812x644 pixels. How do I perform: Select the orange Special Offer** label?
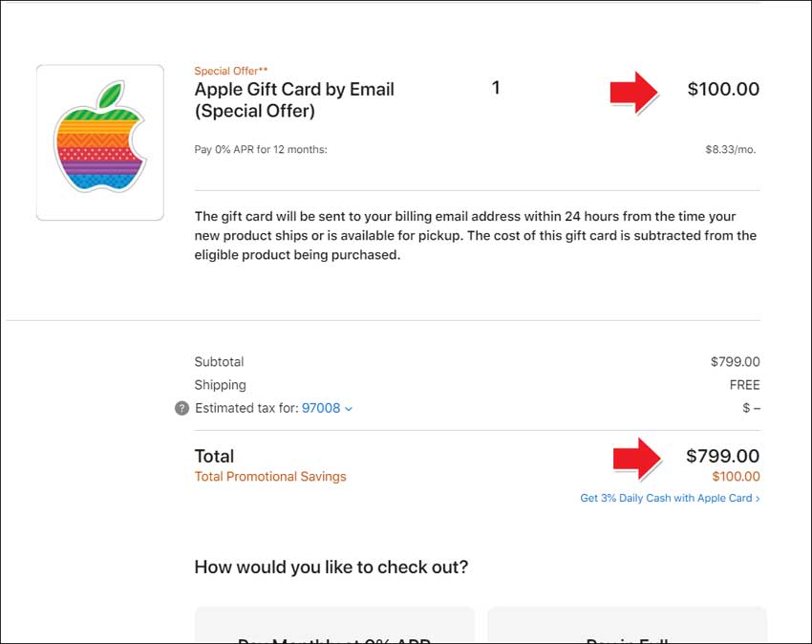(x=231, y=71)
